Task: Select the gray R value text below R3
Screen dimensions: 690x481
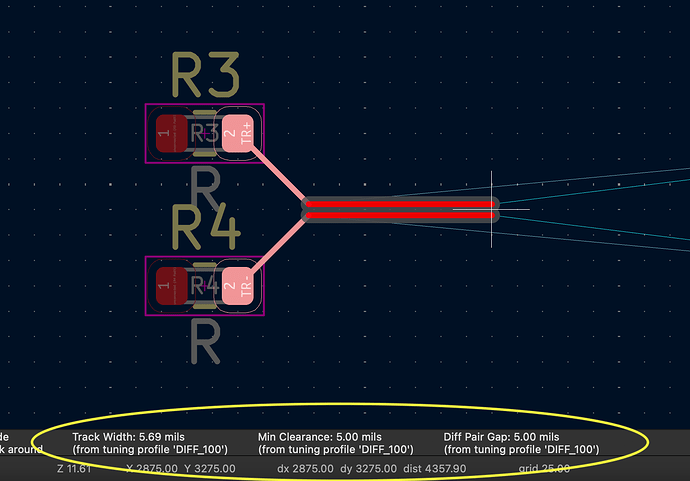Action: click(205, 186)
